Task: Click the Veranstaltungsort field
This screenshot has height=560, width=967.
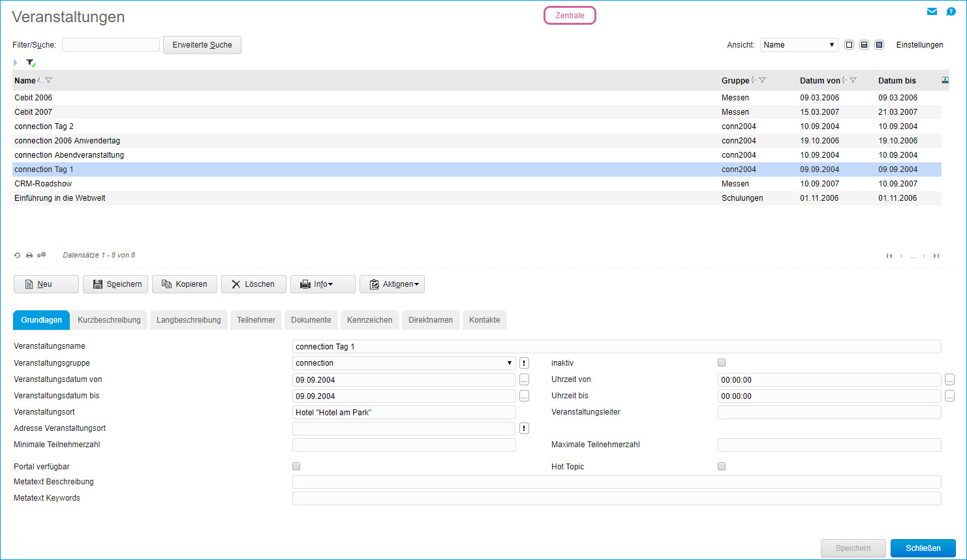Action: pos(404,412)
